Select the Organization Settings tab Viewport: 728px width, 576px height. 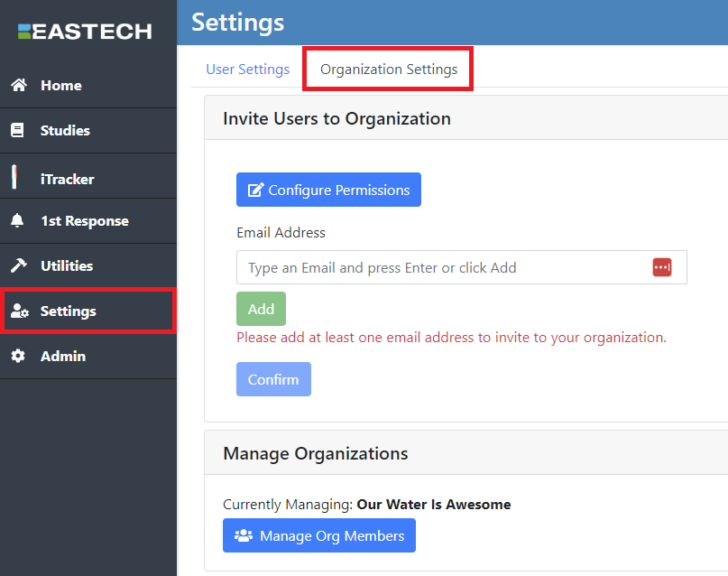pos(389,70)
